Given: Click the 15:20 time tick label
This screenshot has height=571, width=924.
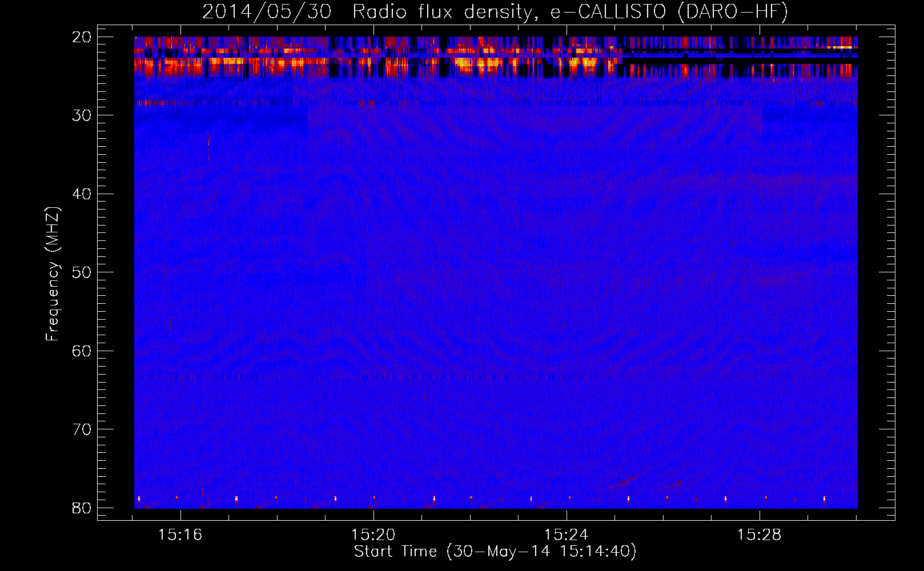Looking at the screenshot, I should tap(373, 535).
